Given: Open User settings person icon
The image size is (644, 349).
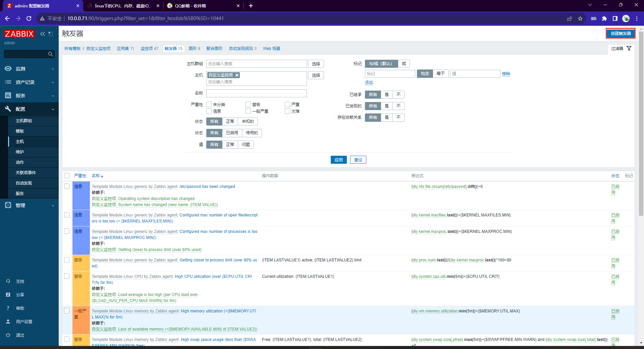Looking at the screenshot, I should [x=8, y=321].
